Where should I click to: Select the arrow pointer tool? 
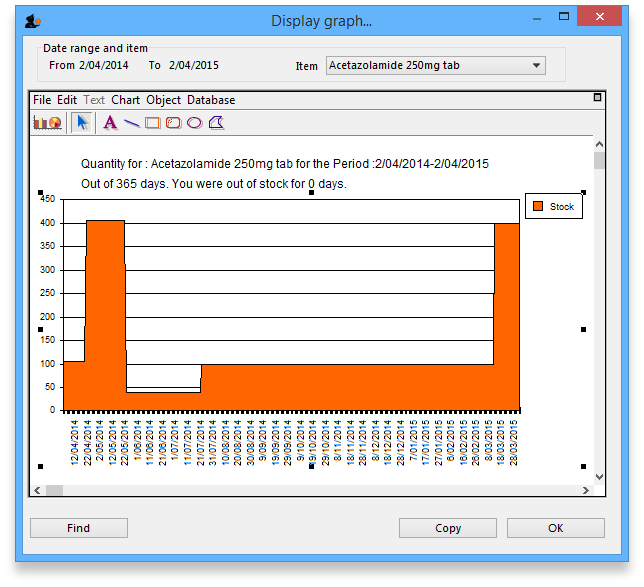point(84,122)
